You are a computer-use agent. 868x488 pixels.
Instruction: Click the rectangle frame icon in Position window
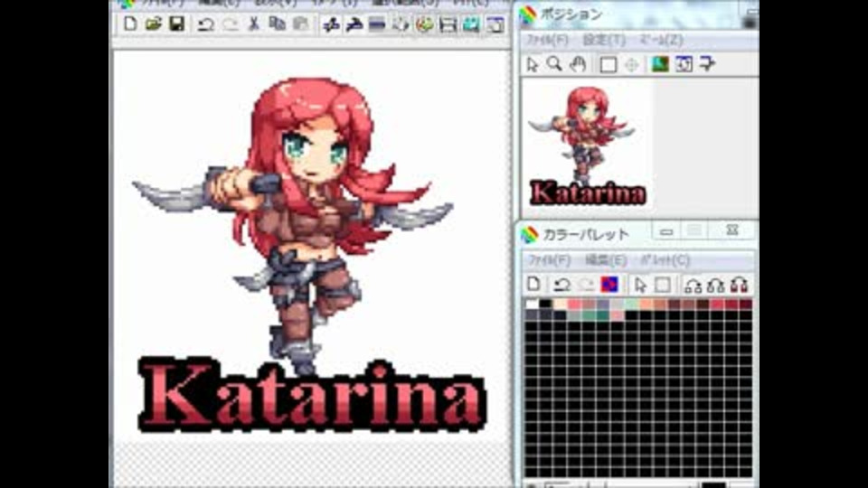click(608, 65)
